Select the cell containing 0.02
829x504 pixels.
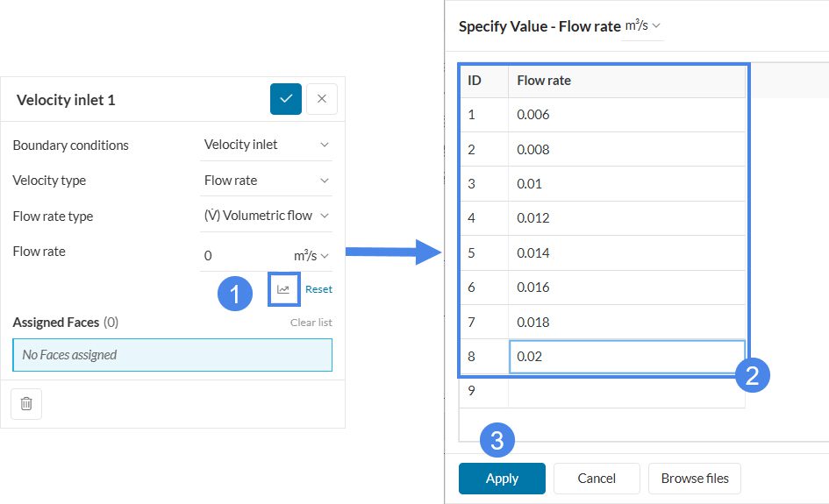click(626, 357)
